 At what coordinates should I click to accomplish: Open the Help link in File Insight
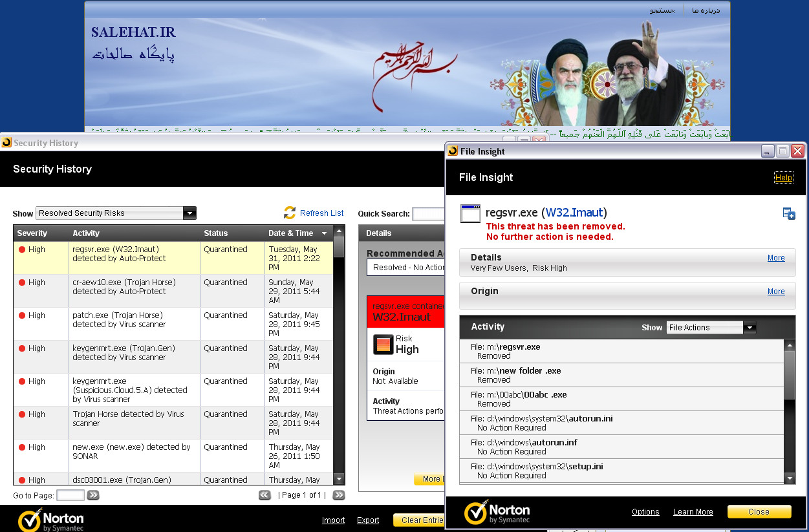[783, 178]
